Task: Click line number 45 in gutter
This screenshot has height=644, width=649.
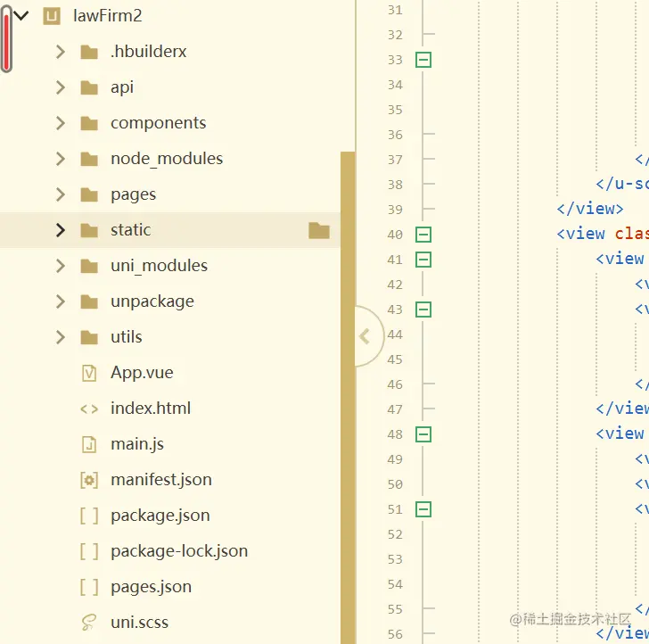Action: (395, 359)
